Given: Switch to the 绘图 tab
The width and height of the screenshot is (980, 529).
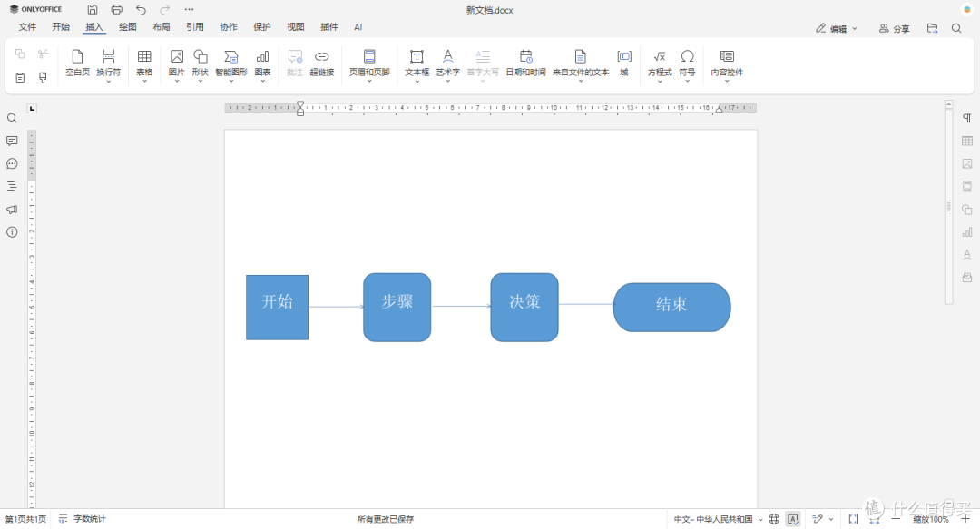Looking at the screenshot, I should point(128,27).
